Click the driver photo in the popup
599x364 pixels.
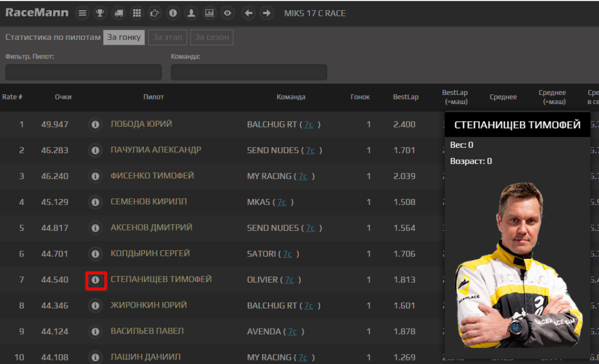point(518,265)
